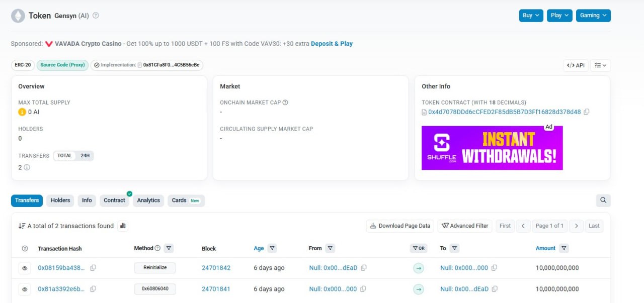Switch transfers count to TOTAL
Screen dimensions: 644x303
64,156
